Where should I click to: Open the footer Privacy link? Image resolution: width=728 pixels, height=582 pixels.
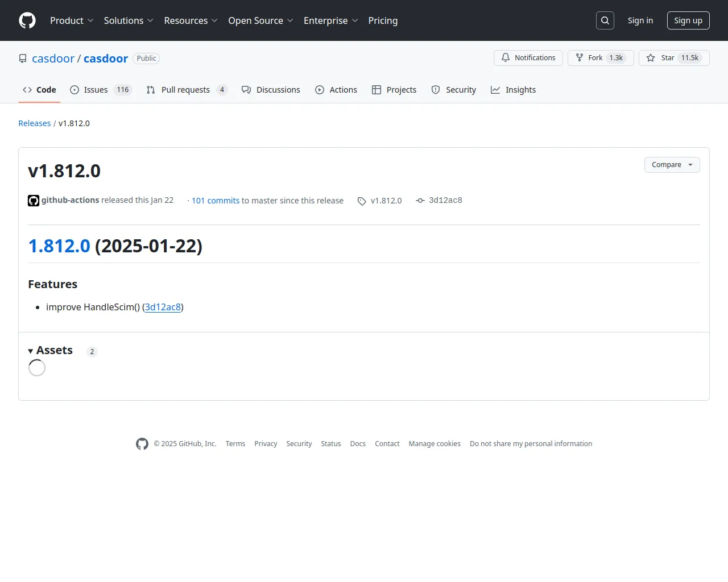coord(266,444)
